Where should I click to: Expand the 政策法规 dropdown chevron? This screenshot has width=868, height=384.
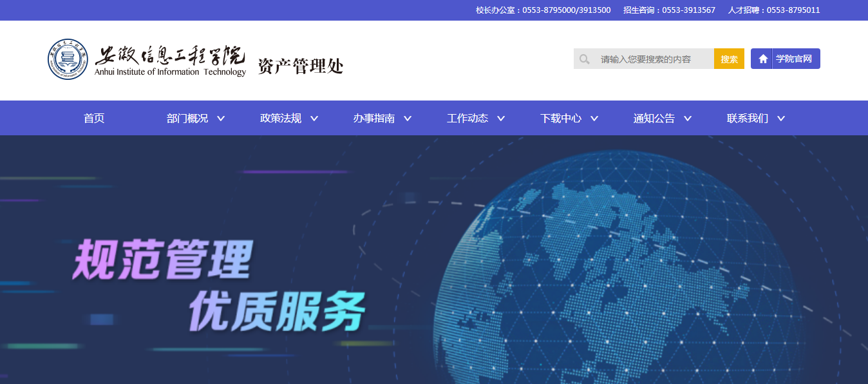314,119
